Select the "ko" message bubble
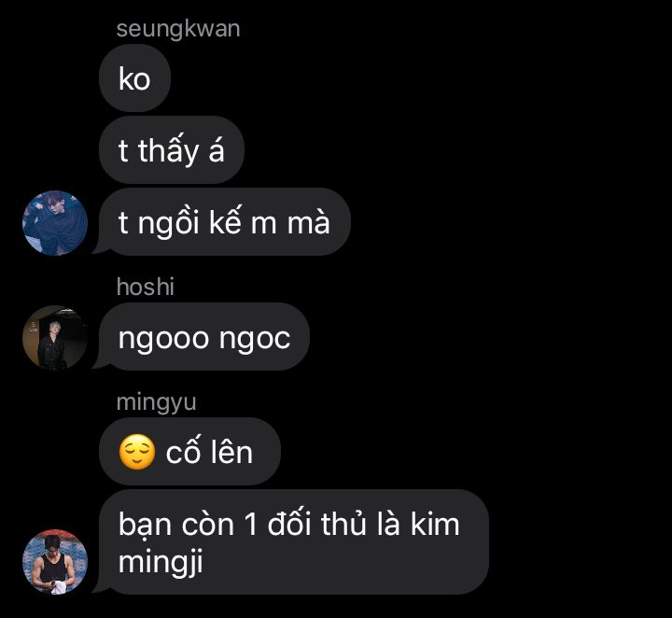The image size is (672, 618). pos(134,78)
